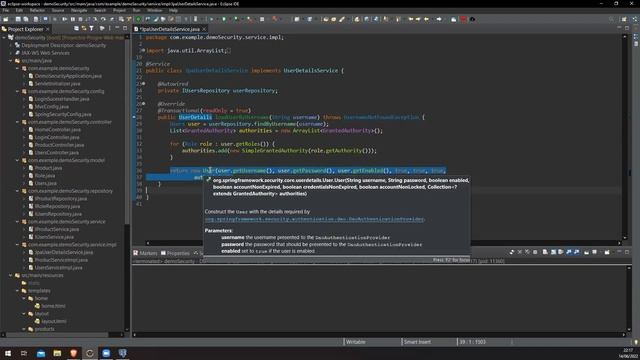Collapse the src/main/resources folder
The height and width of the screenshot is (360, 640).
(11, 275)
